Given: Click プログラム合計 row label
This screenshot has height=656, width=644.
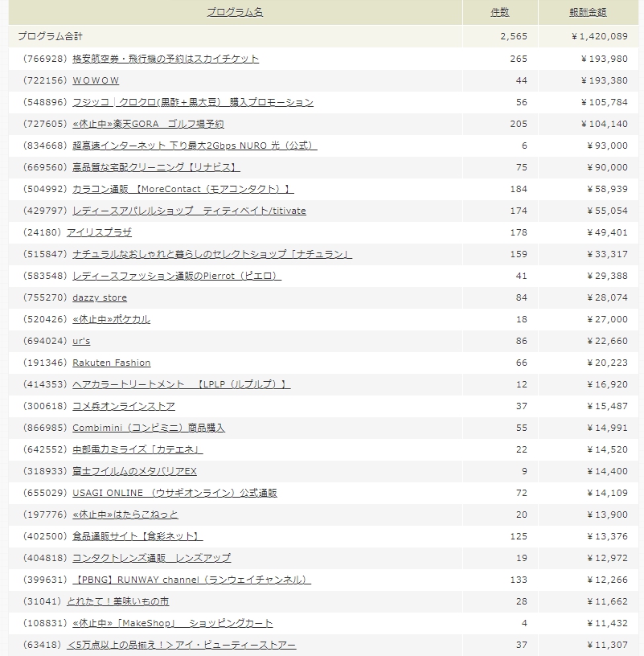Looking at the screenshot, I should 50,37.
